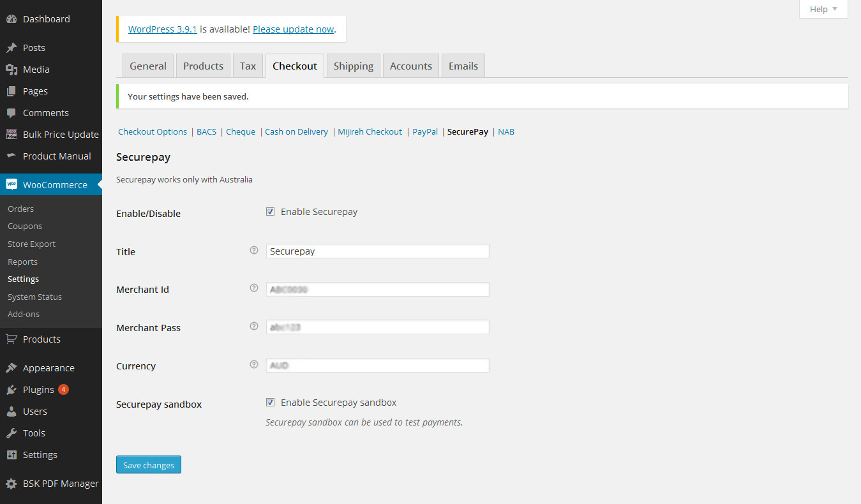861x504 pixels.
Task: Switch to the Shipping tab
Action: pyautogui.click(x=353, y=65)
